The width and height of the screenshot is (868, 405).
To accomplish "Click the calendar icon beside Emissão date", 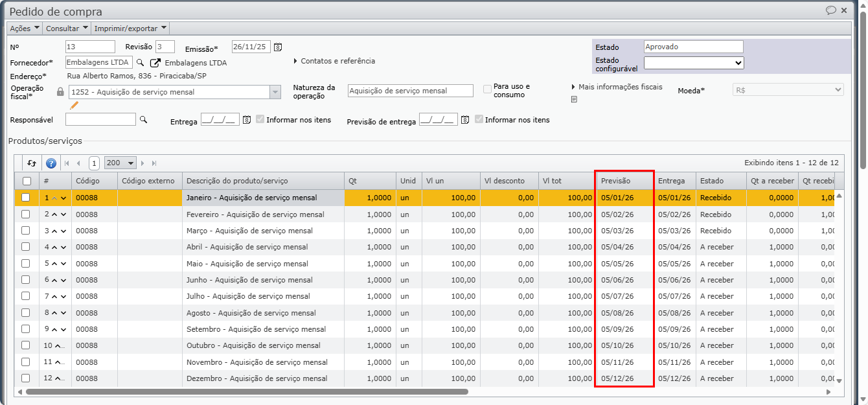I will pos(278,47).
